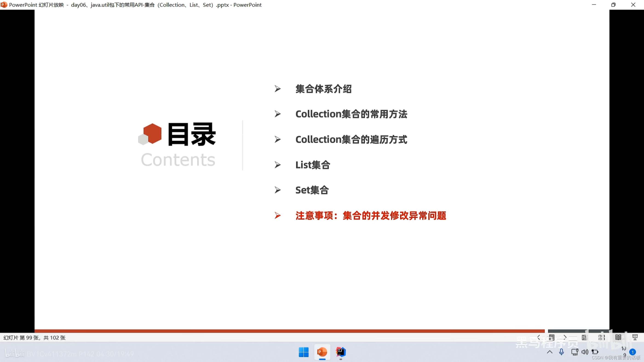Switch to Reading view icon

tap(618, 337)
